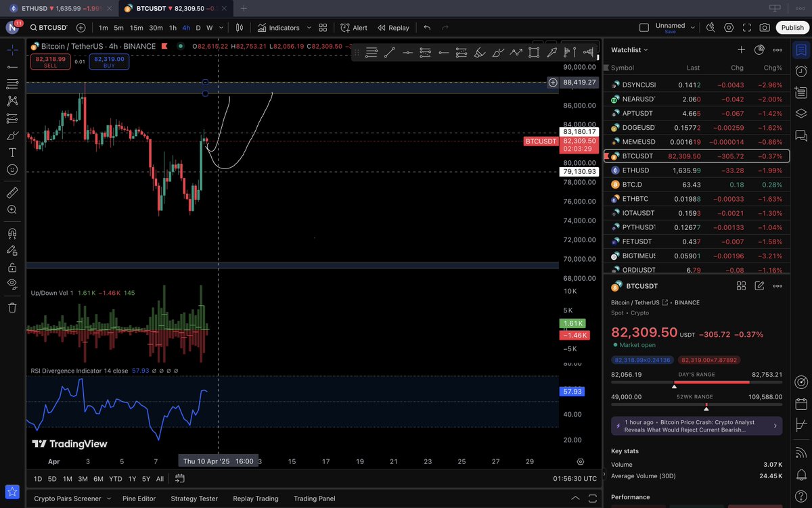Activate the zoom in tool
This screenshot has width=812, height=508.
tap(12, 210)
